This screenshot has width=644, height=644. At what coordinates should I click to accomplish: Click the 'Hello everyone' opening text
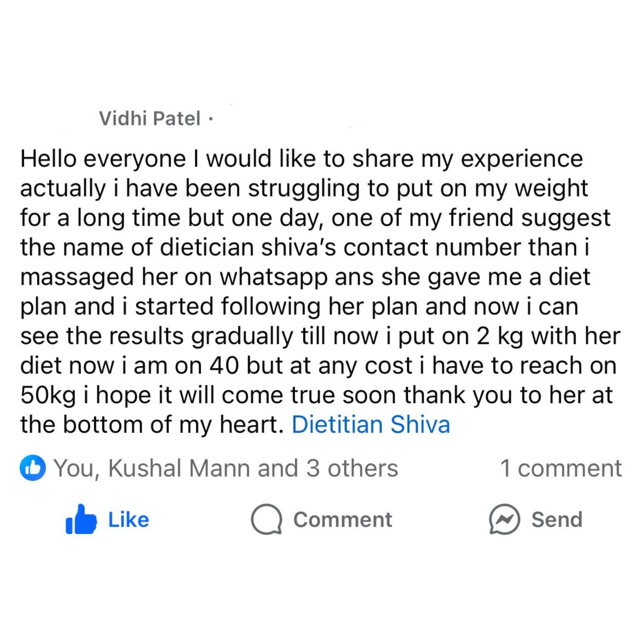click(103, 159)
